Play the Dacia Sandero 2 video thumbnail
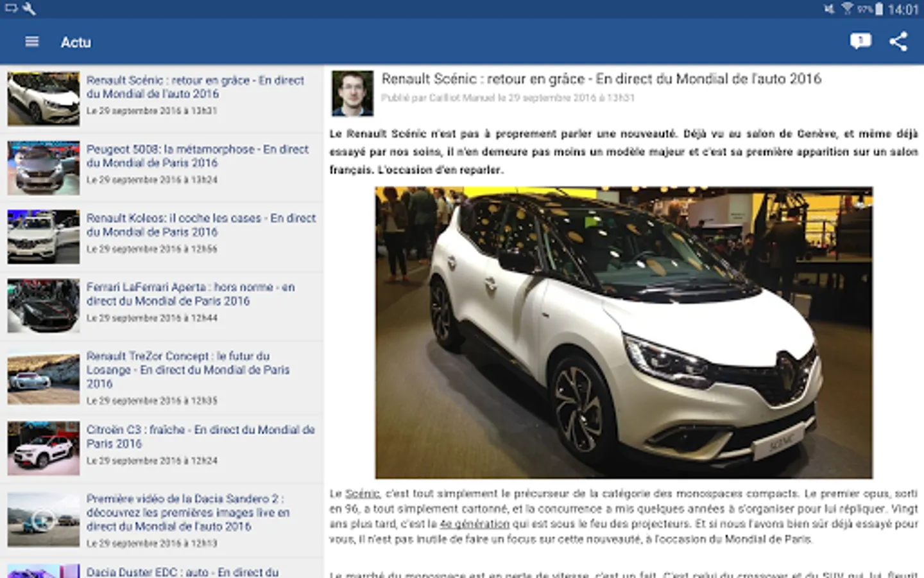 [x=44, y=520]
